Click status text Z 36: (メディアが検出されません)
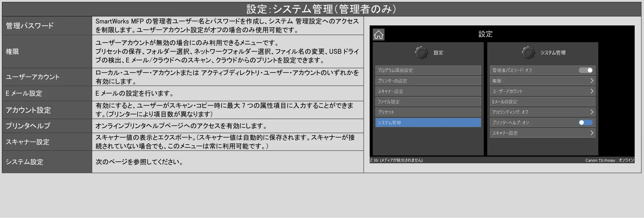 point(396,160)
